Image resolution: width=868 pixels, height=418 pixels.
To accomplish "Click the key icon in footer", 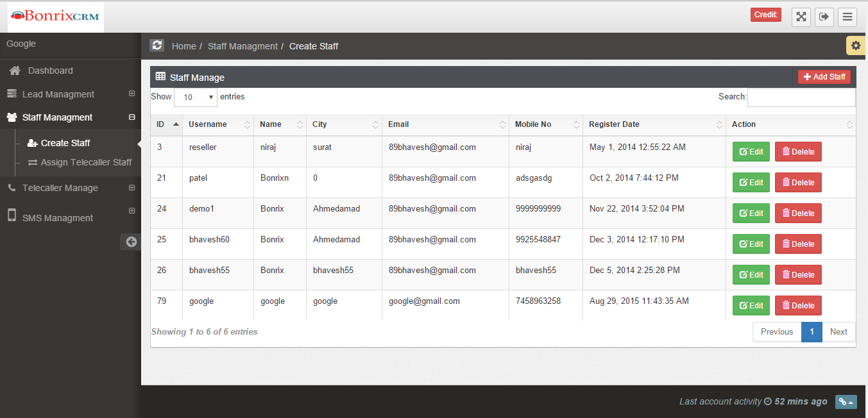I will (x=846, y=402).
